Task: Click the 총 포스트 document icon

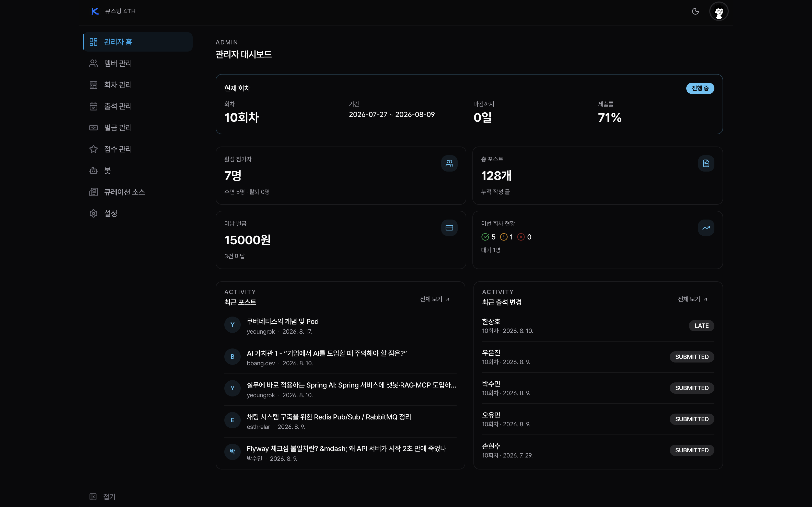Action: point(706,163)
